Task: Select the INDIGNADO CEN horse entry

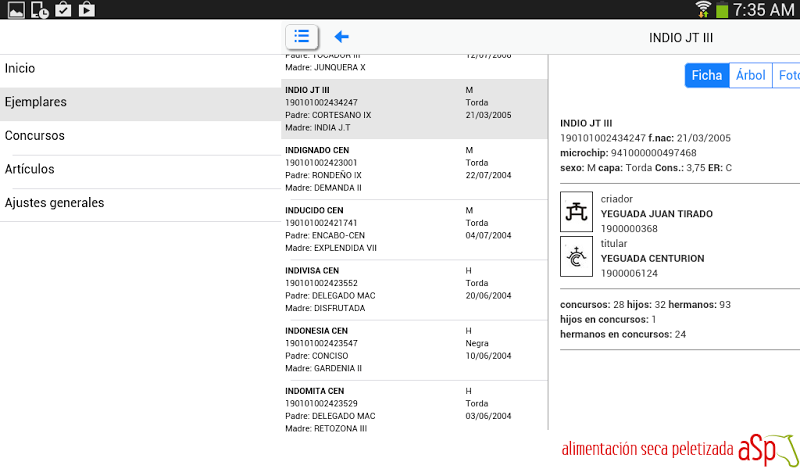Action: click(x=414, y=169)
